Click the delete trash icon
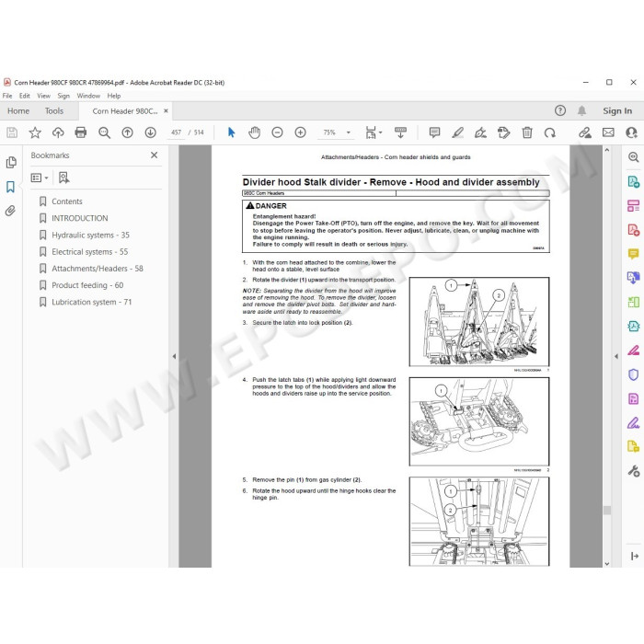 527,132
